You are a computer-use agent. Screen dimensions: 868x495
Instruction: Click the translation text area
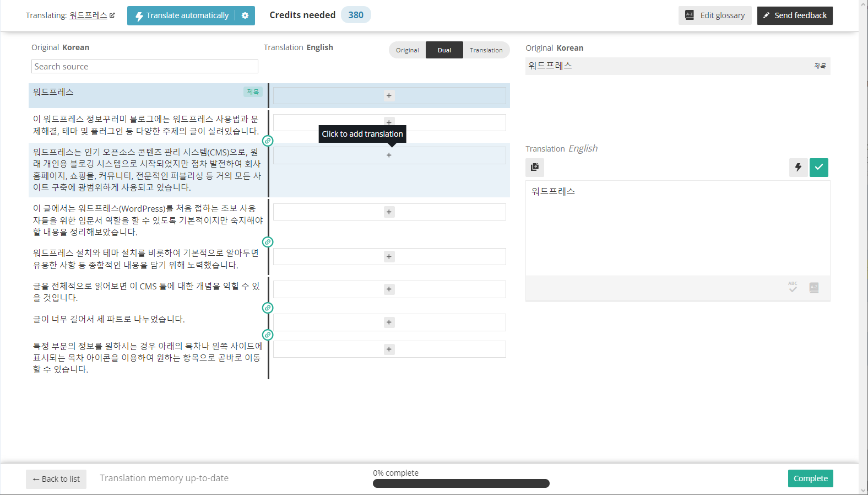tap(678, 228)
